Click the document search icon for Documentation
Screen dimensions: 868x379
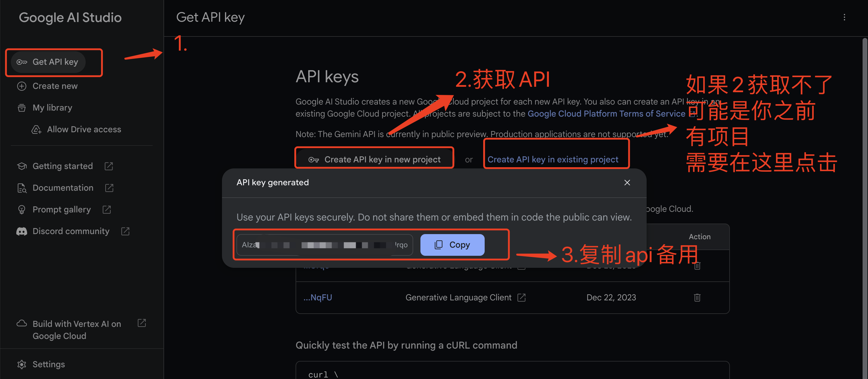click(22, 188)
